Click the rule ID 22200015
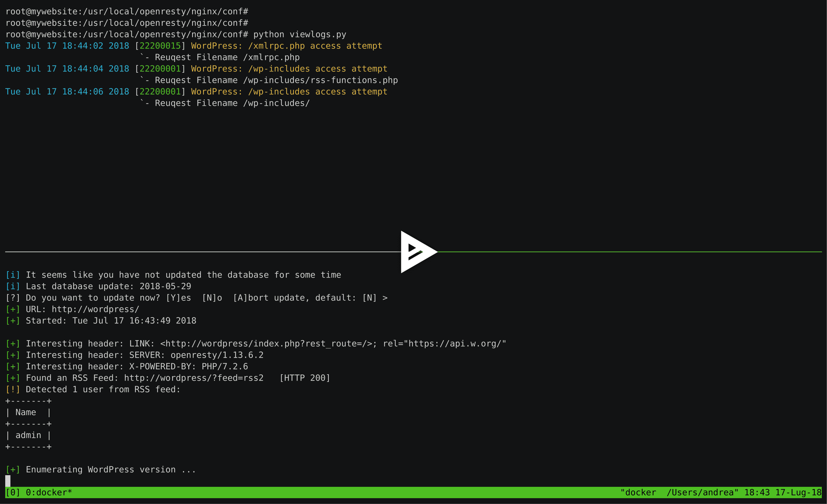The height and width of the screenshot is (504, 827). pyautogui.click(x=160, y=46)
